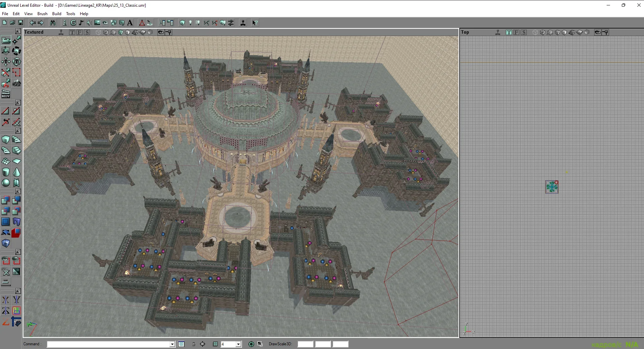Click the New Level icon
This screenshot has width=644, height=349.
[x=4, y=23]
